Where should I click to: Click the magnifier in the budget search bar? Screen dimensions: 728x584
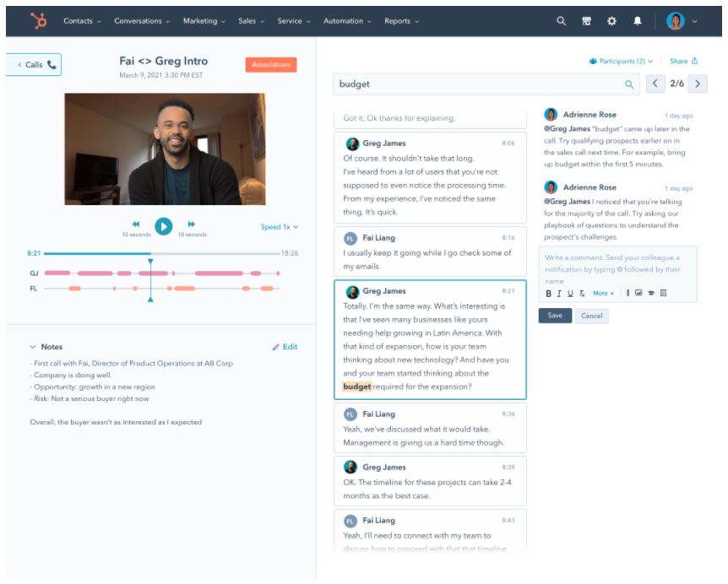coord(628,84)
